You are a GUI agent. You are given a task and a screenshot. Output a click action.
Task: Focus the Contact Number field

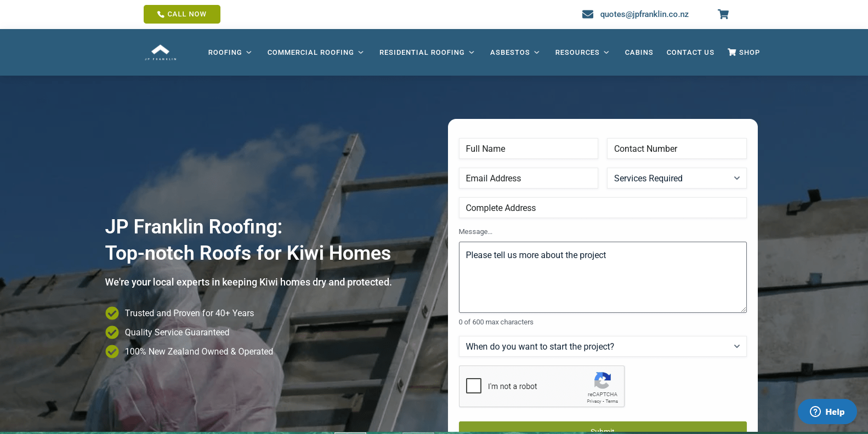(677, 149)
